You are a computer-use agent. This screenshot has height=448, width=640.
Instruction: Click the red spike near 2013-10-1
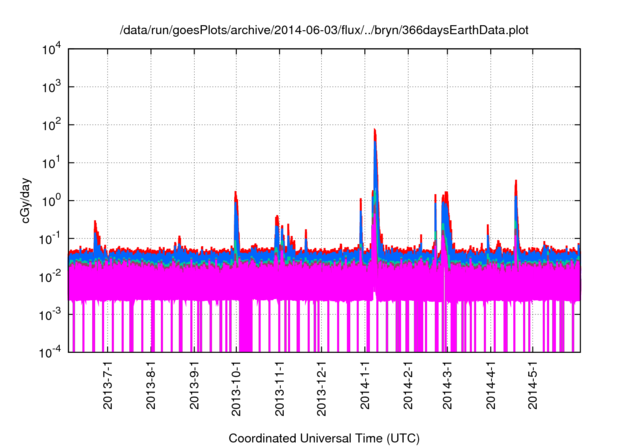pos(236,194)
